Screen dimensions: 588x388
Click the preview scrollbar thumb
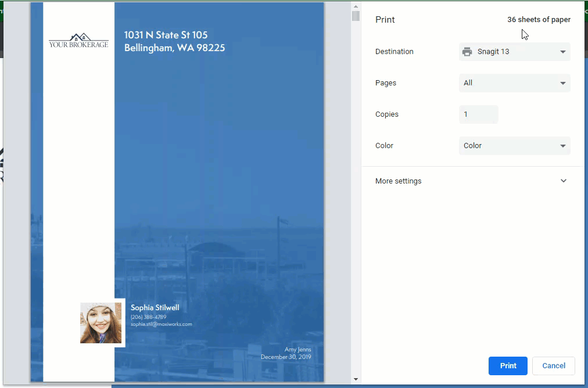pos(356,16)
